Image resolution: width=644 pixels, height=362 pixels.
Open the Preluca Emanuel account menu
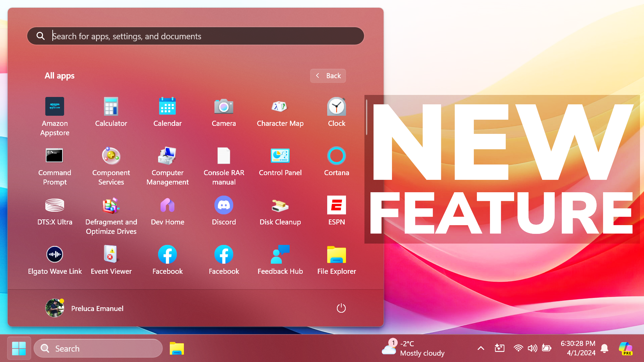click(84, 308)
